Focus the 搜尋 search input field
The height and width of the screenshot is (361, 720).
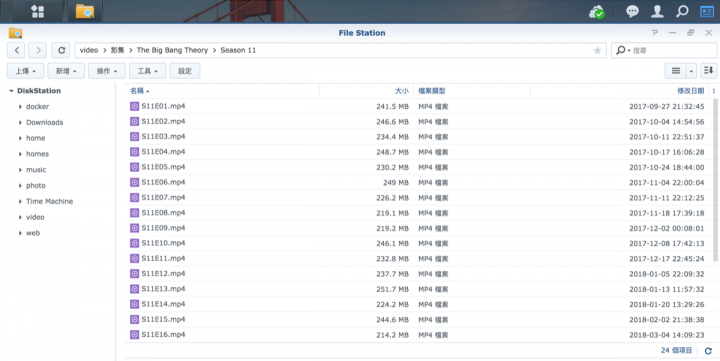(673, 51)
